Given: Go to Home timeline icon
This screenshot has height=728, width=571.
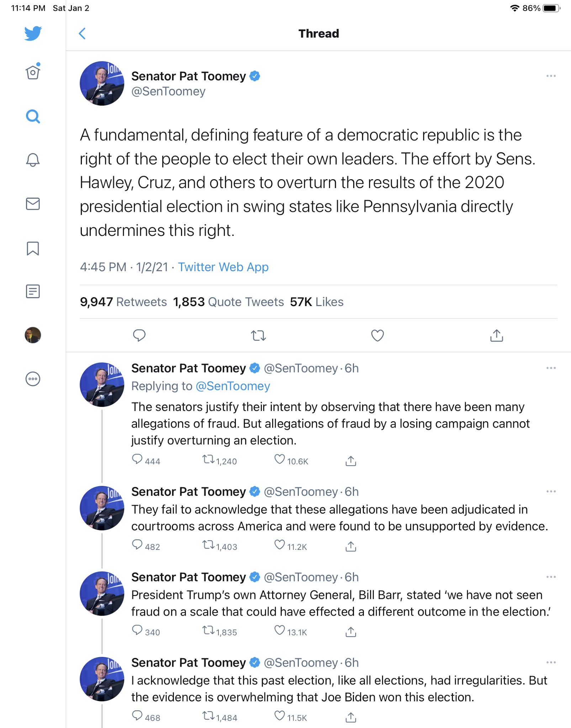Looking at the screenshot, I should point(33,72).
